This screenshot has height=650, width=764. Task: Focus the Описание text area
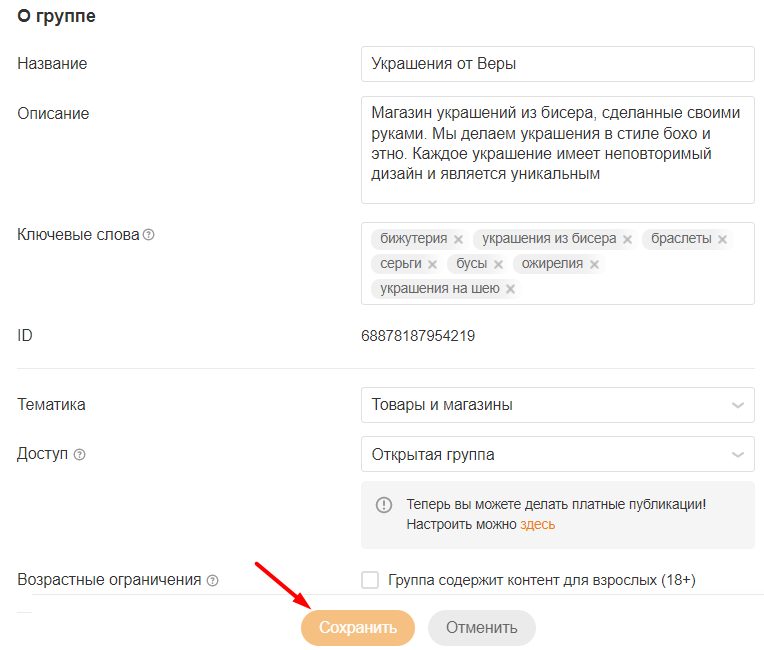click(557, 150)
